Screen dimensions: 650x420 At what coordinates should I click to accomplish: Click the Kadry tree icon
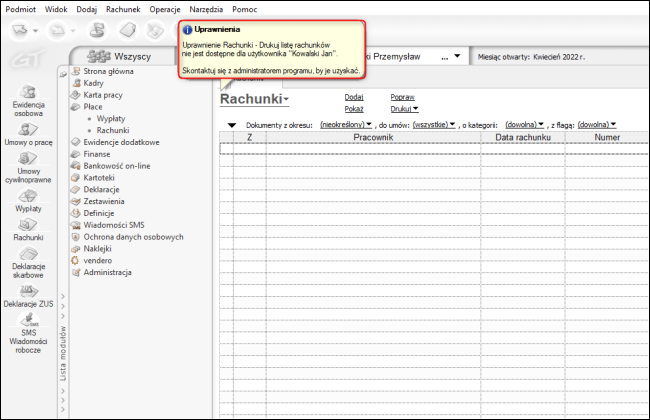[75, 83]
